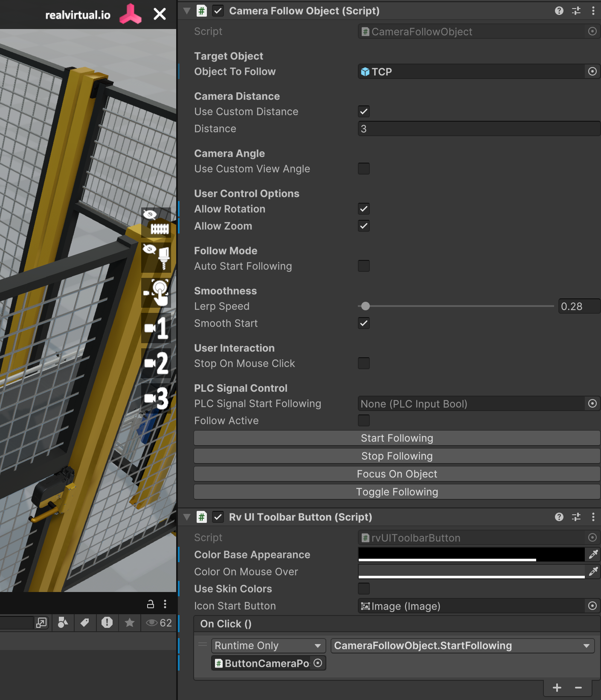Adjust the Lerp Speed slider handle

(x=366, y=306)
